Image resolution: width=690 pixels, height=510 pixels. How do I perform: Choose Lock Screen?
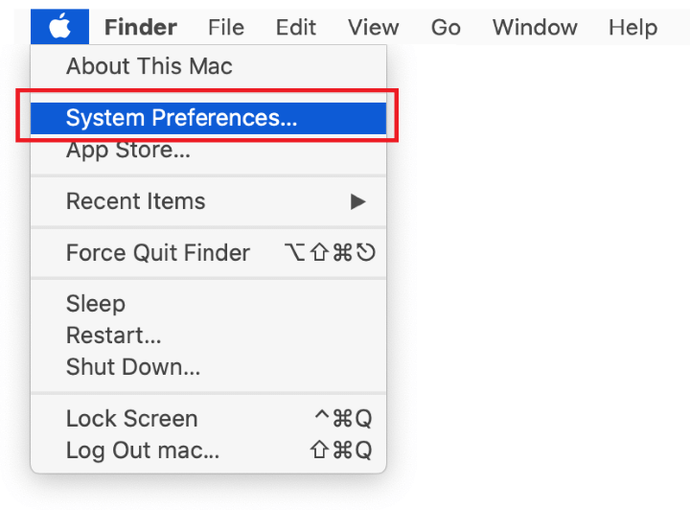pyautogui.click(x=131, y=418)
